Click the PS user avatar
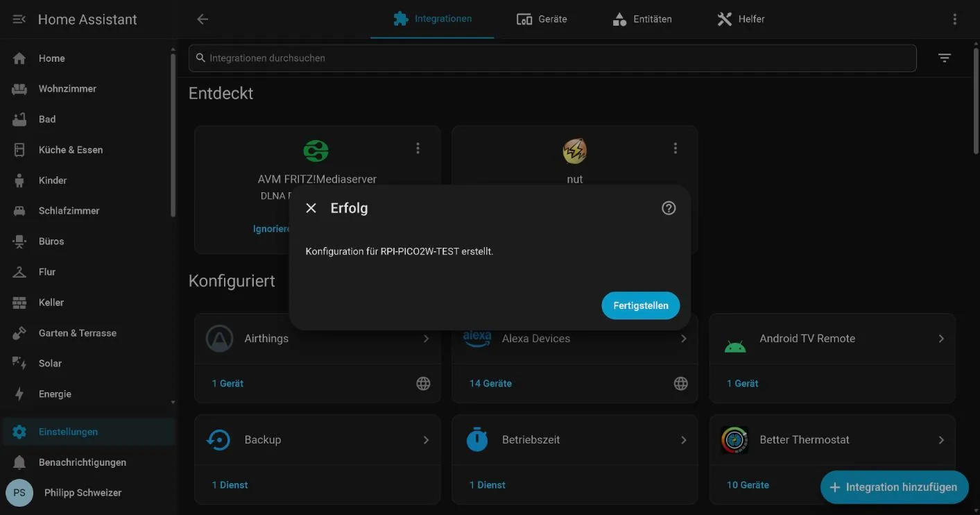 [x=19, y=493]
